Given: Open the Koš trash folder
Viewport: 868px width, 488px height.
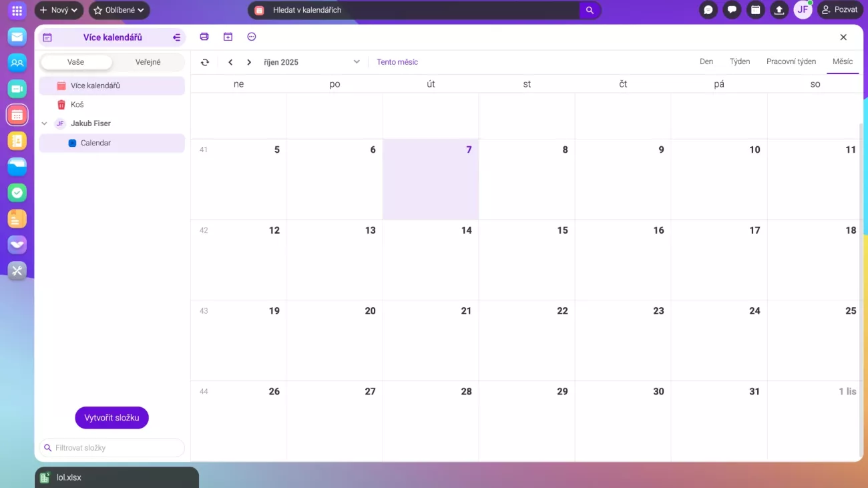Looking at the screenshot, I should click(77, 105).
